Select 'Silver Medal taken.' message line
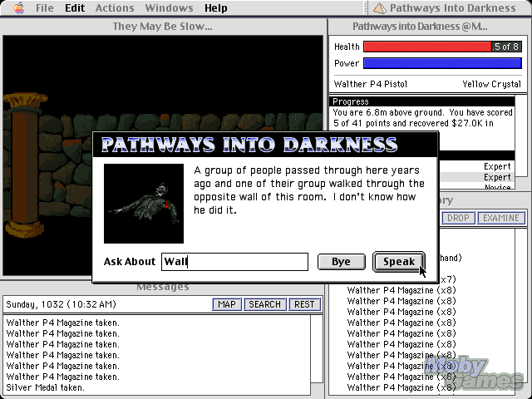The height and width of the screenshot is (399, 532). tap(45, 387)
